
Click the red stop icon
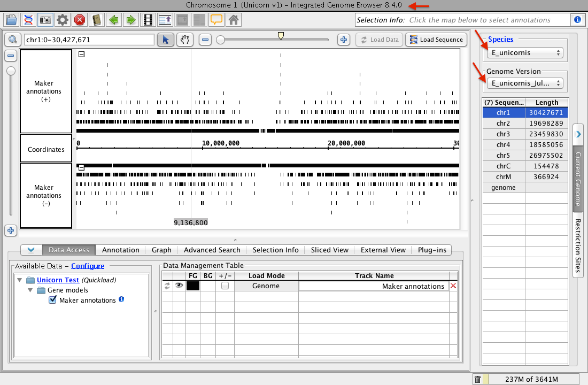(x=80, y=20)
